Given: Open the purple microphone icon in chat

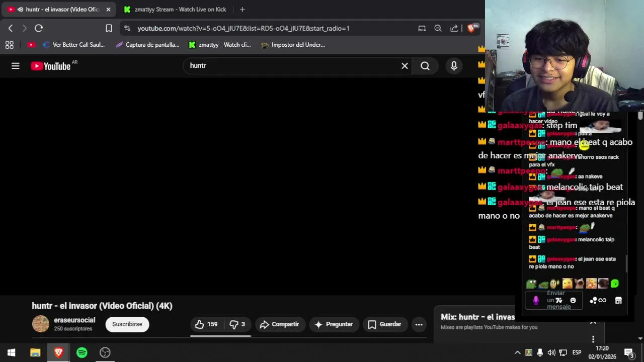Looking at the screenshot, I should click(536, 301).
